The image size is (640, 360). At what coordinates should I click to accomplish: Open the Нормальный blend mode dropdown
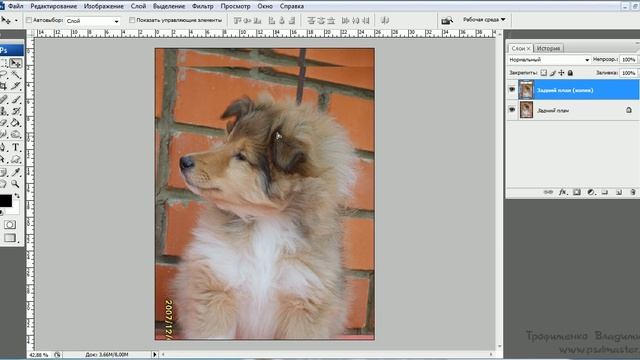coord(549,60)
